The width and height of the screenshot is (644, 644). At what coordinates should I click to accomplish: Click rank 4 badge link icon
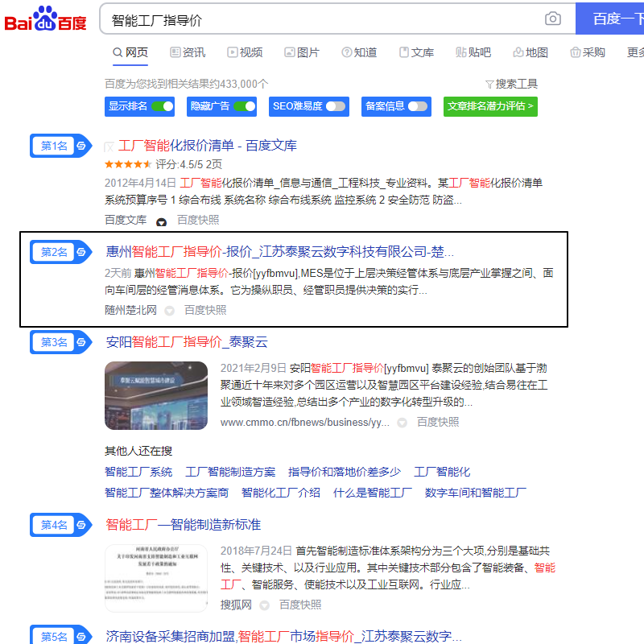[x=81, y=525]
